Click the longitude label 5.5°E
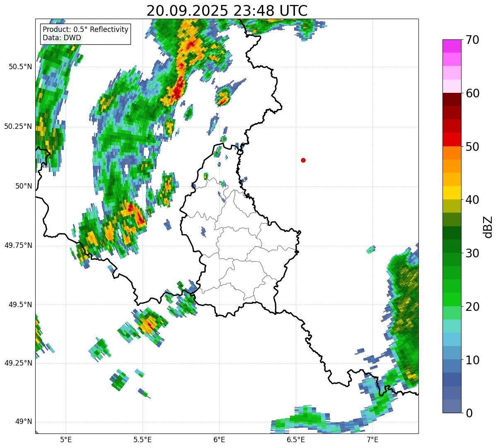The image size is (498, 448). (143, 439)
